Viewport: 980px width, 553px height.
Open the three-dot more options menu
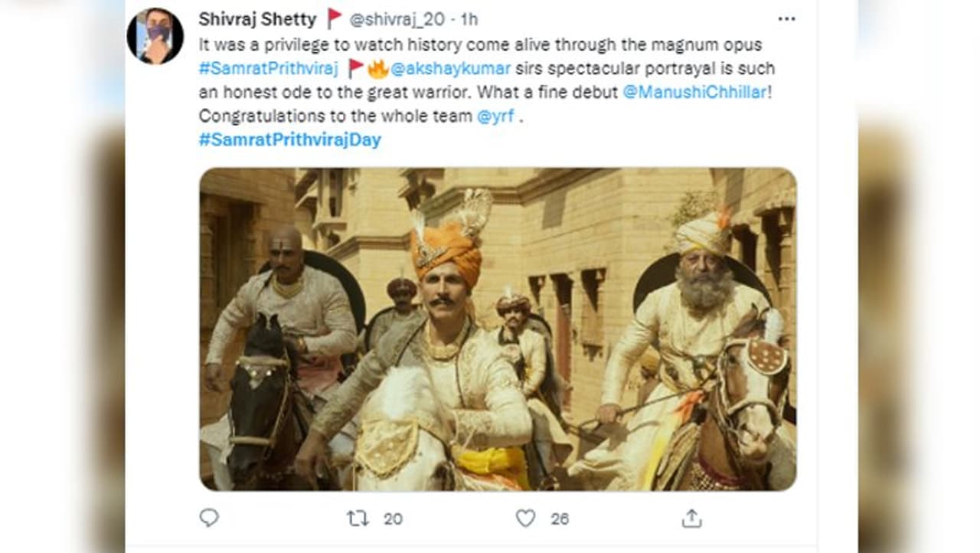[786, 19]
